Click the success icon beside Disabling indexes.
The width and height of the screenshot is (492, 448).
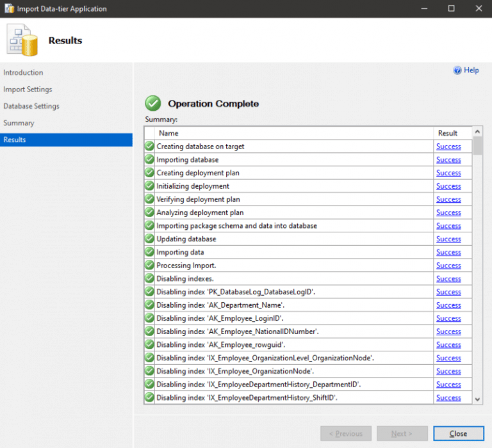(150, 278)
